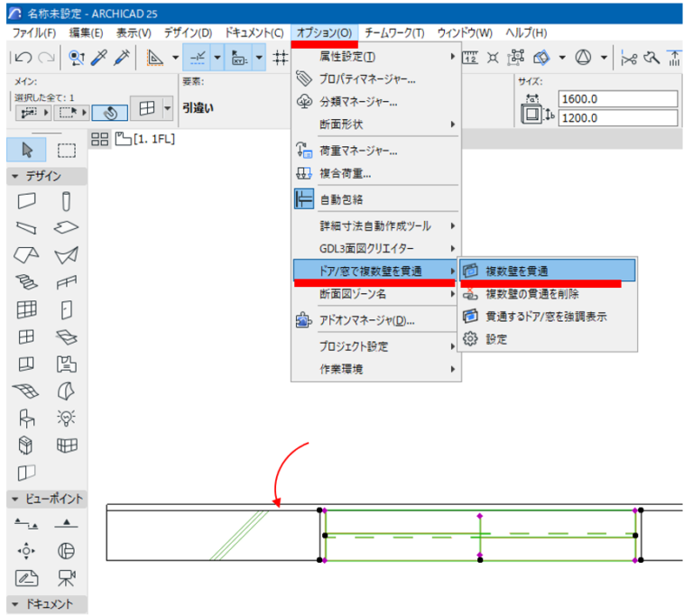The width and height of the screenshot is (693, 616).
Task: Toggle the grid snap hash icon
Action: point(281,58)
